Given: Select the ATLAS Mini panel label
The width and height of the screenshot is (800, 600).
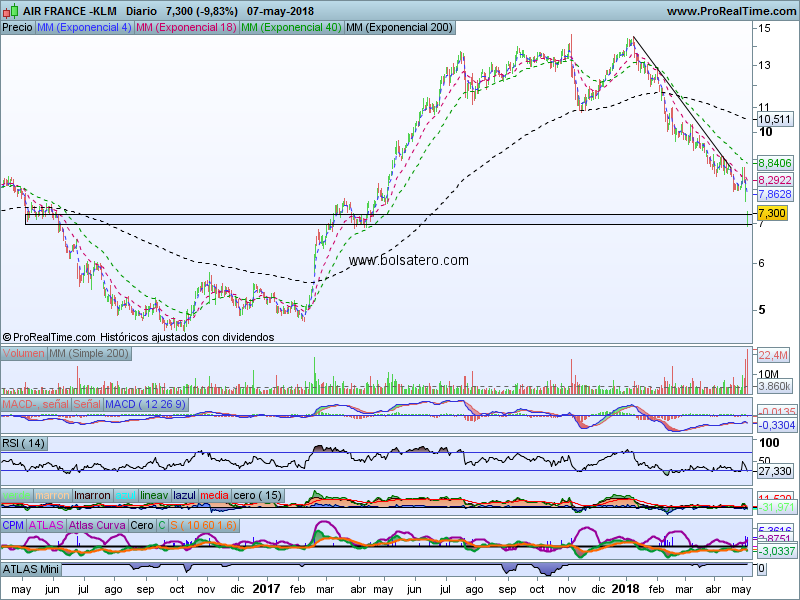Looking at the screenshot, I should pos(31,569).
